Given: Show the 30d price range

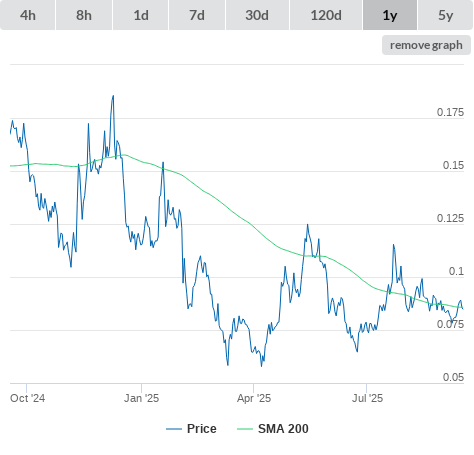Looking at the screenshot, I should 257,15.
